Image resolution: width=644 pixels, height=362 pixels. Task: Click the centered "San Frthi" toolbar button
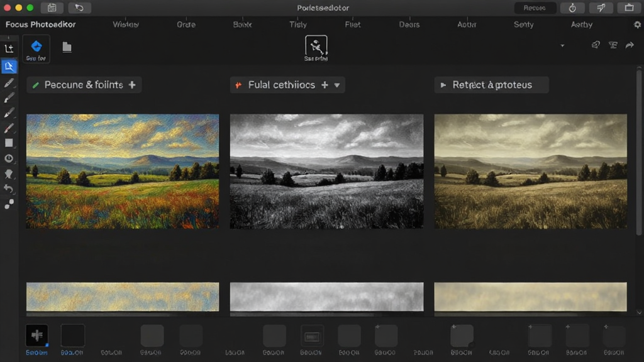pos(316,48)
